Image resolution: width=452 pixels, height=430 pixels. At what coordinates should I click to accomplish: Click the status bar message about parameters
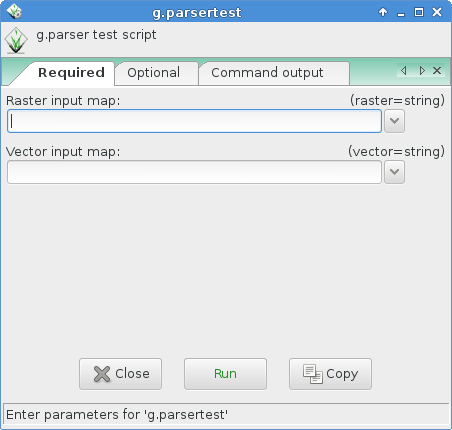coord(117,415)
